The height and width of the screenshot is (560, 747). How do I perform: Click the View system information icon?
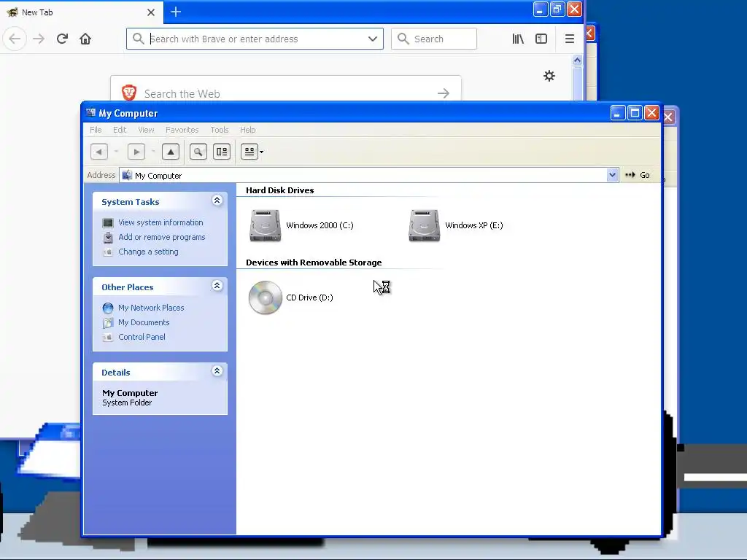[108, 223]
